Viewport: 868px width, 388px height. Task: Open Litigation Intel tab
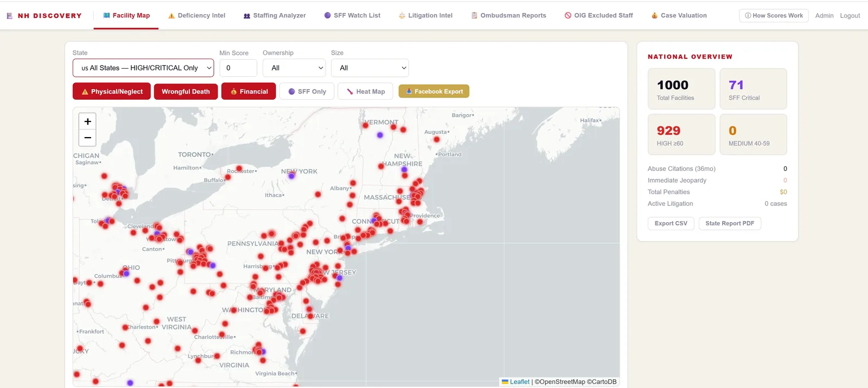point(425,16)
